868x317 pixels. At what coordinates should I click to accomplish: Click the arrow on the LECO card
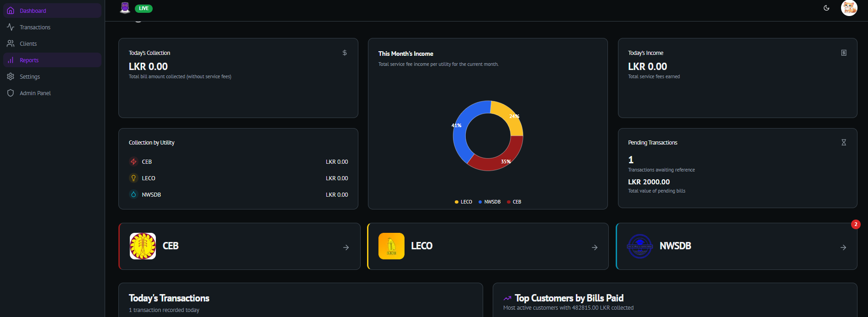(595, 247)
